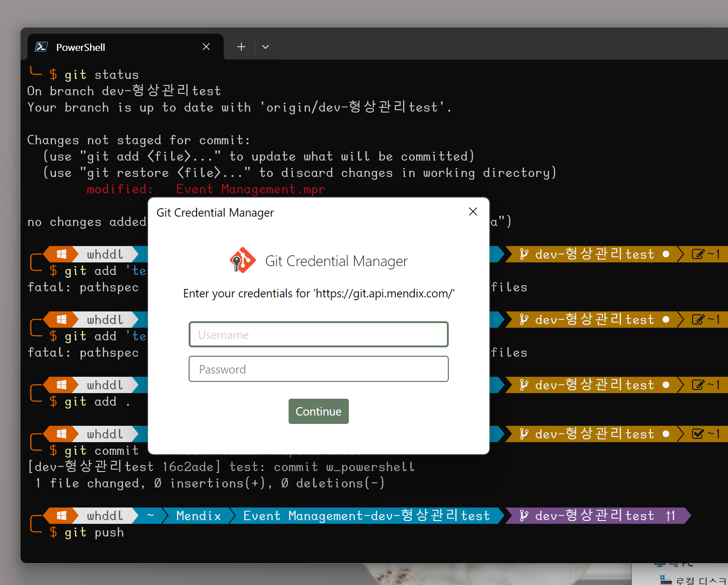Click 'Your branch is up to date' line
The width and height of the screenshot is (728, 585).
[x=240, y=107]
